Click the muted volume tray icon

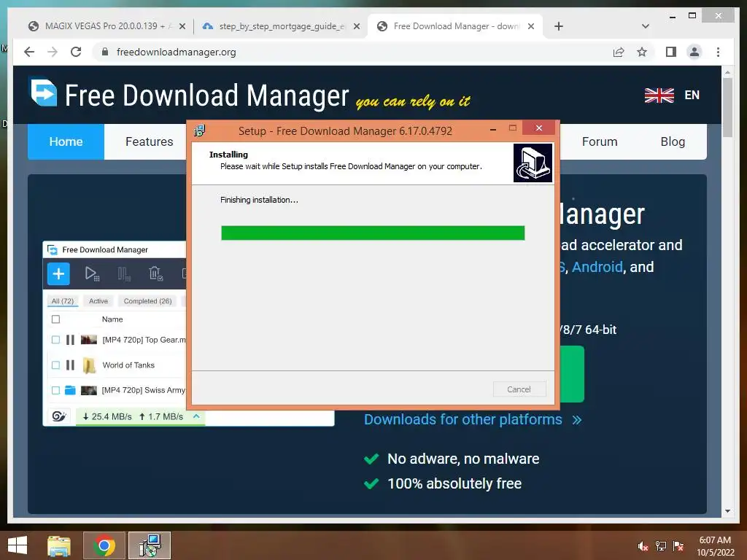coord(643,546)
